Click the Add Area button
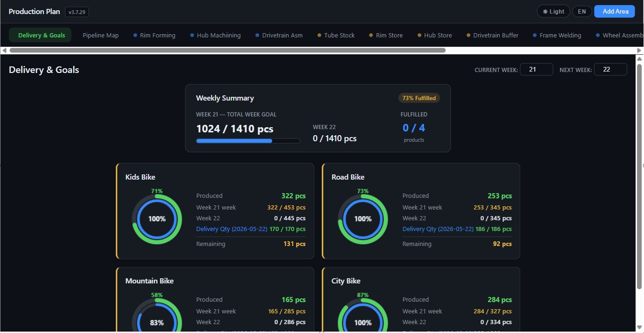Image resolution: width=644 pixels, height=333 pixels. pyautogui.click(x=615, y=12)
